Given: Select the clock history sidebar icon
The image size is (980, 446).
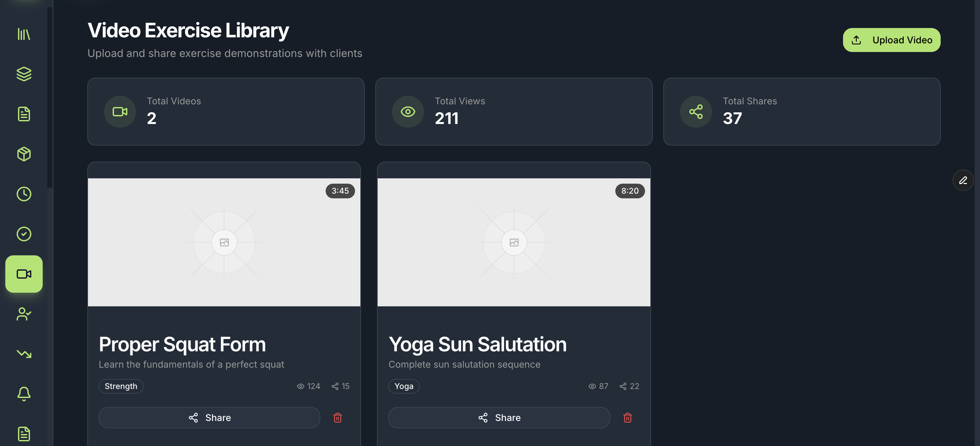Looking at the screenshot, I should [x=24, y=194].
